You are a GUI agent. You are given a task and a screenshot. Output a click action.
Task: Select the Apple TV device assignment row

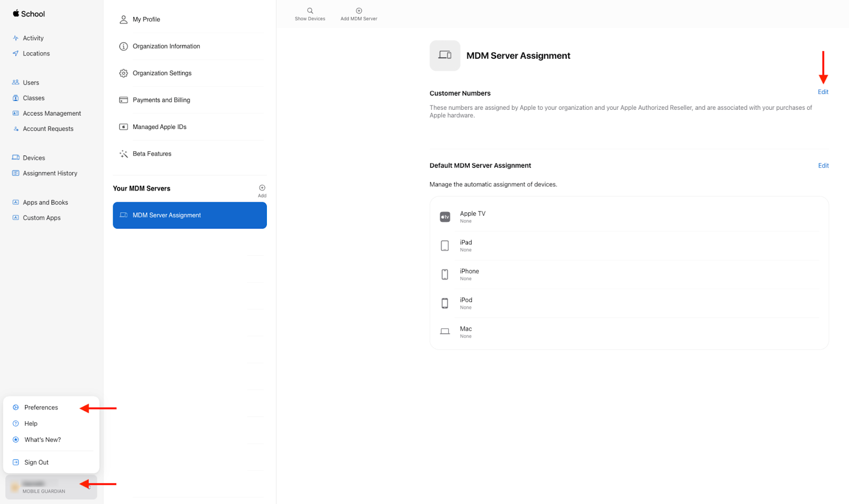point(629,216)
